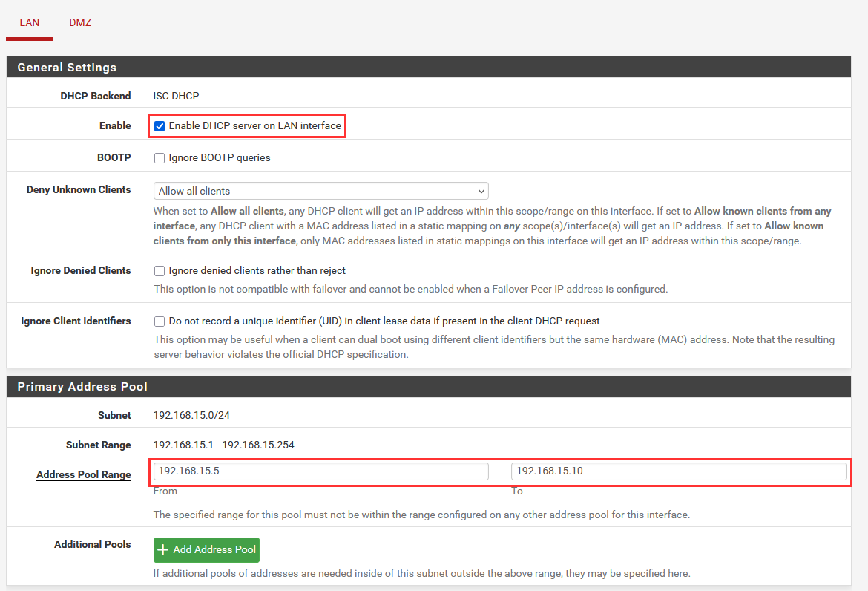
Task: Click the ISC DHCP backend text
Action: click(176, 96)
